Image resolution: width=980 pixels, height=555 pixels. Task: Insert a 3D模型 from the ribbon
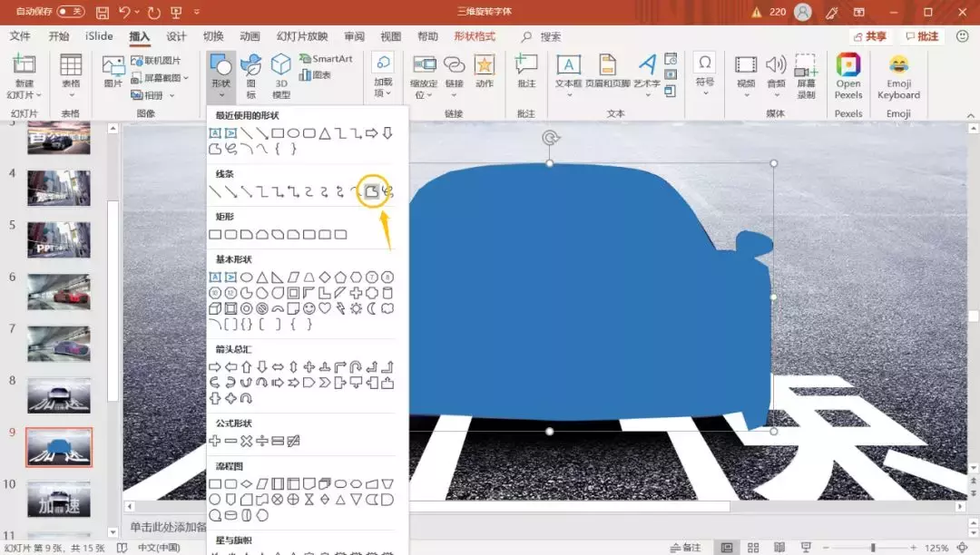[281, 76]
